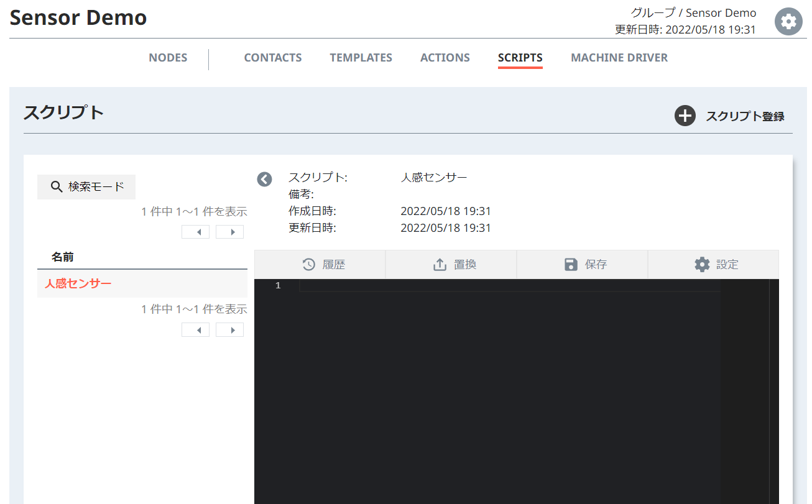Switch to the MACHINE DRIVER tab
Screen dimensions: 812x504
point(619,57)
